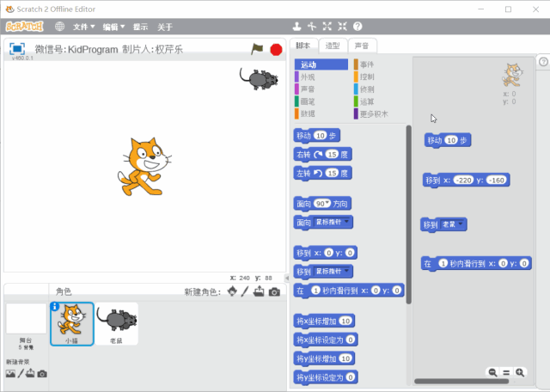Upload sprite from file
This screenshot has width=550, height=392.
tap(259, 291)
